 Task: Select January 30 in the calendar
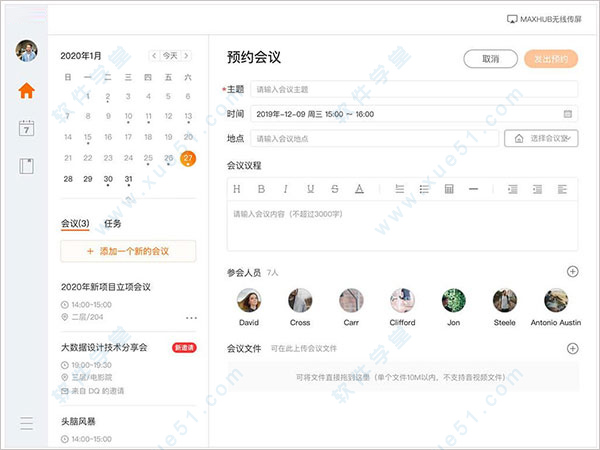[x=108, y=179]
